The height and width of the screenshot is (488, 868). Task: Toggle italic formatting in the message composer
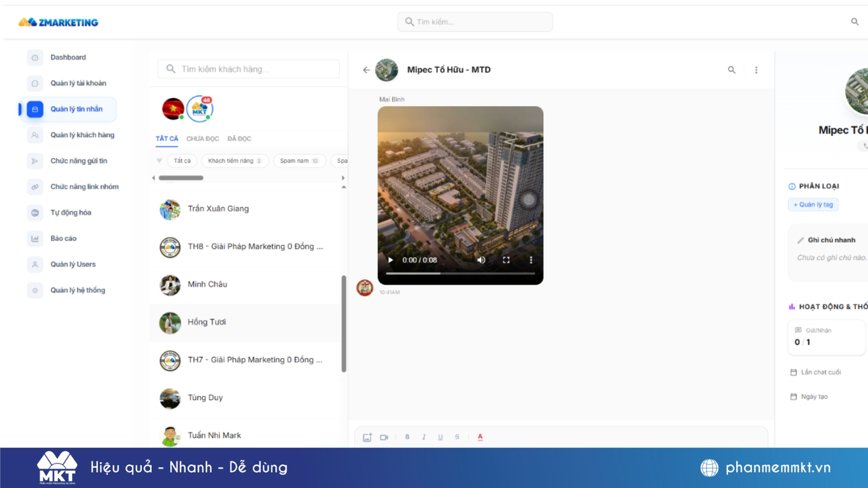pyautogui.click(x=423, y=437)
